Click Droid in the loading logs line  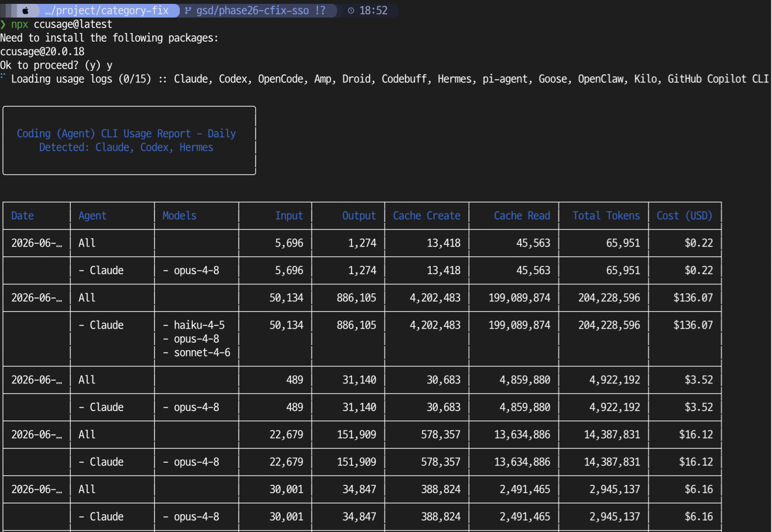click(356, 79)
